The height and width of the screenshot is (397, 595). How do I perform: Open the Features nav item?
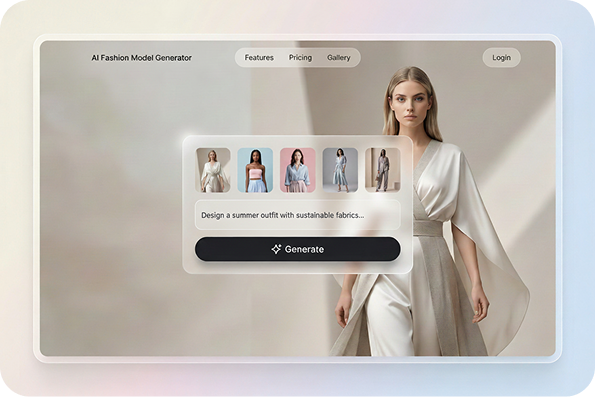click(259, 58)
